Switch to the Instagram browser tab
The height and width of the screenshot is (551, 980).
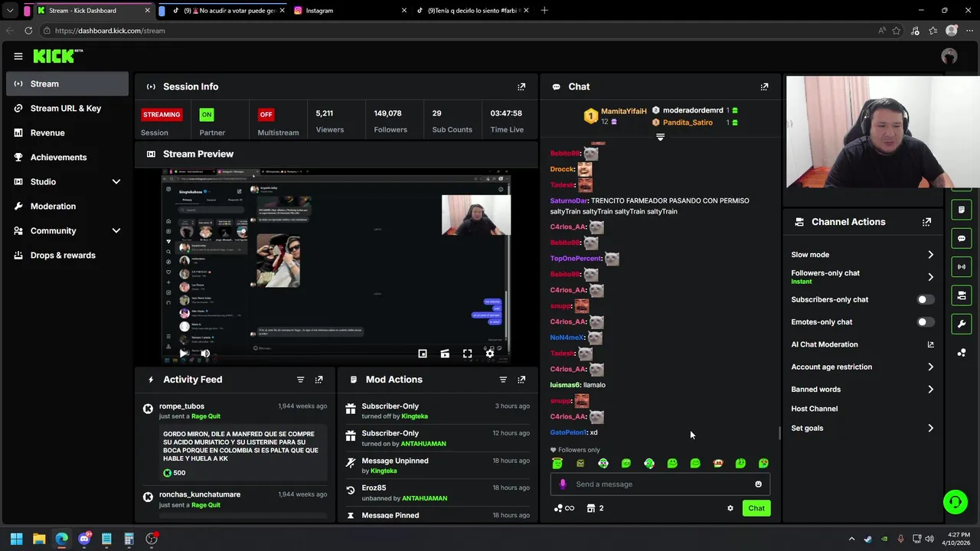[x=348, y=11]
